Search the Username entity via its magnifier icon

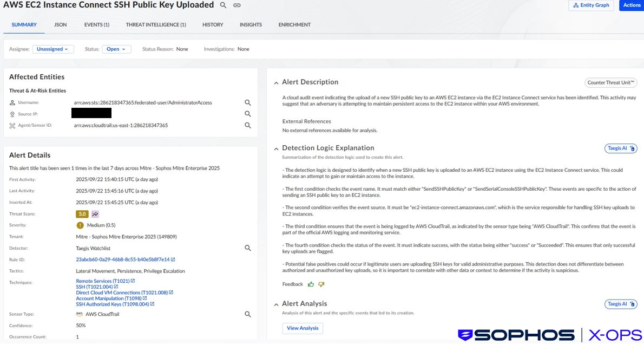pos(248,102)
